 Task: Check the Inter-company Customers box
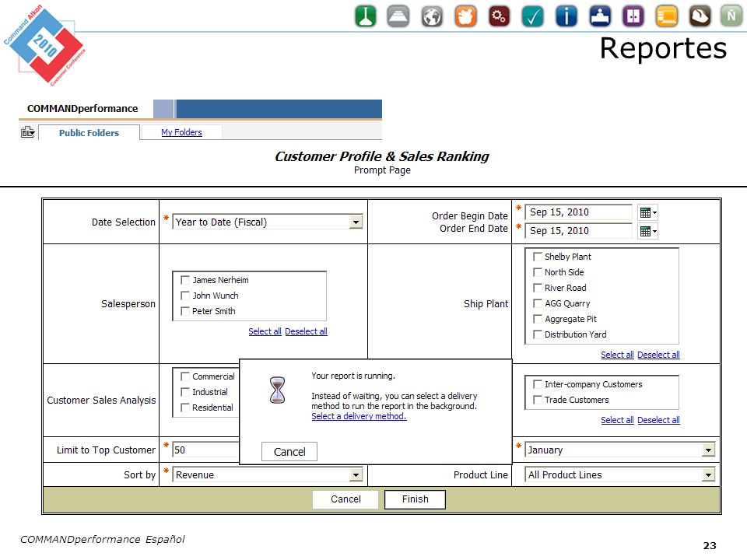tap(538, 384)
